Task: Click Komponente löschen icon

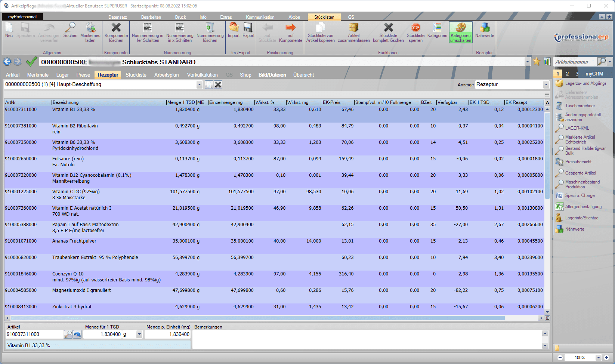Action: pyautogui.click(x=116, y=28)
